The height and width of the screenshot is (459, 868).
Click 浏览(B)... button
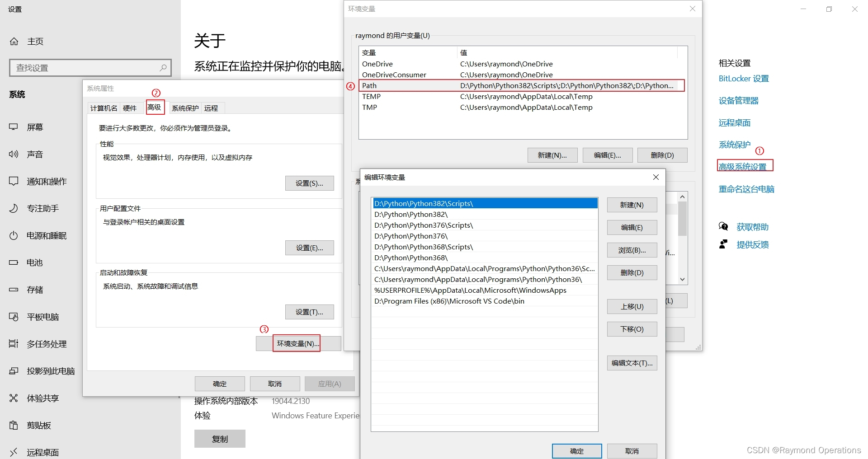632,250
